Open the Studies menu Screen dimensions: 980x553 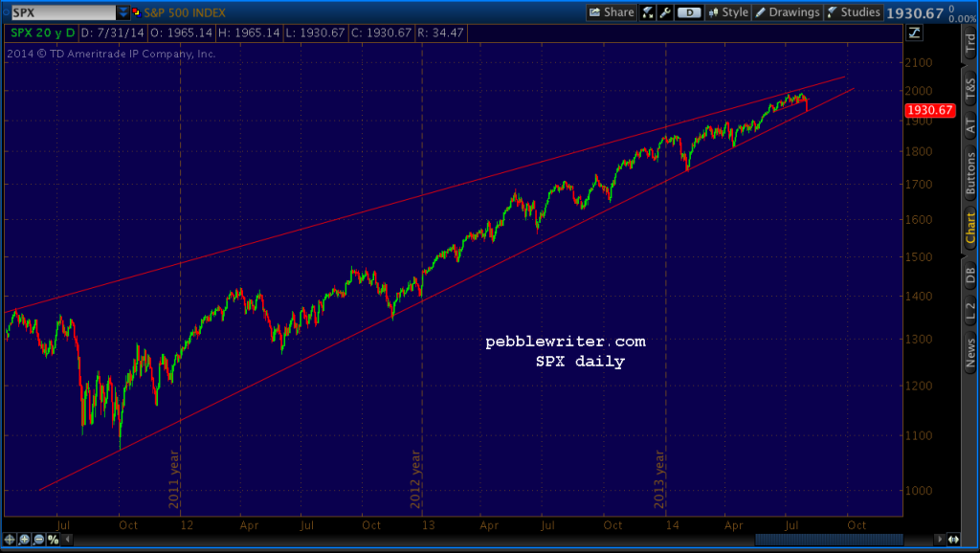(853, 12)
